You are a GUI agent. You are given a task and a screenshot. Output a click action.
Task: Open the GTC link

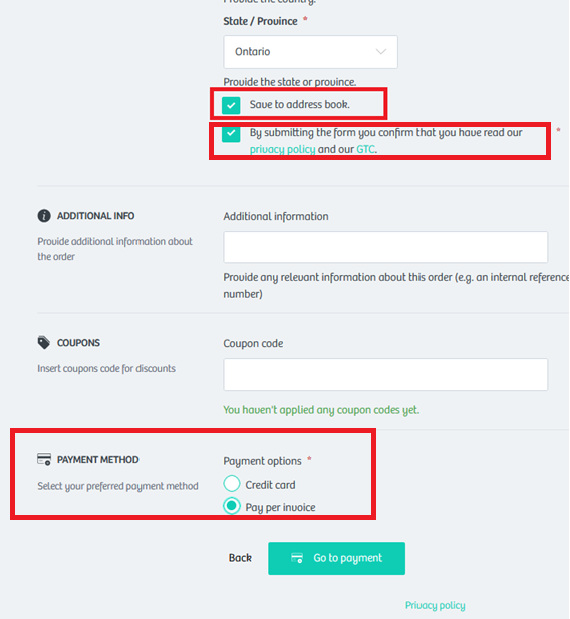coord(366,149)
